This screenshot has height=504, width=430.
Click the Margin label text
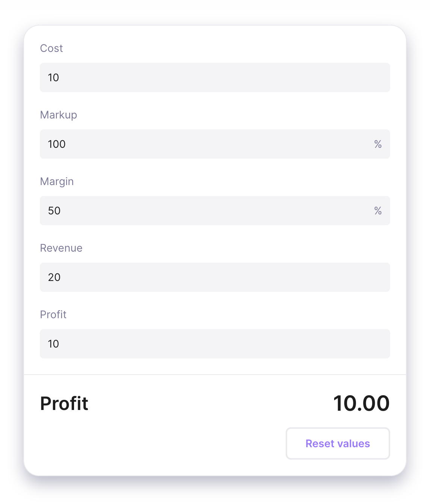(x=57, y=182)
